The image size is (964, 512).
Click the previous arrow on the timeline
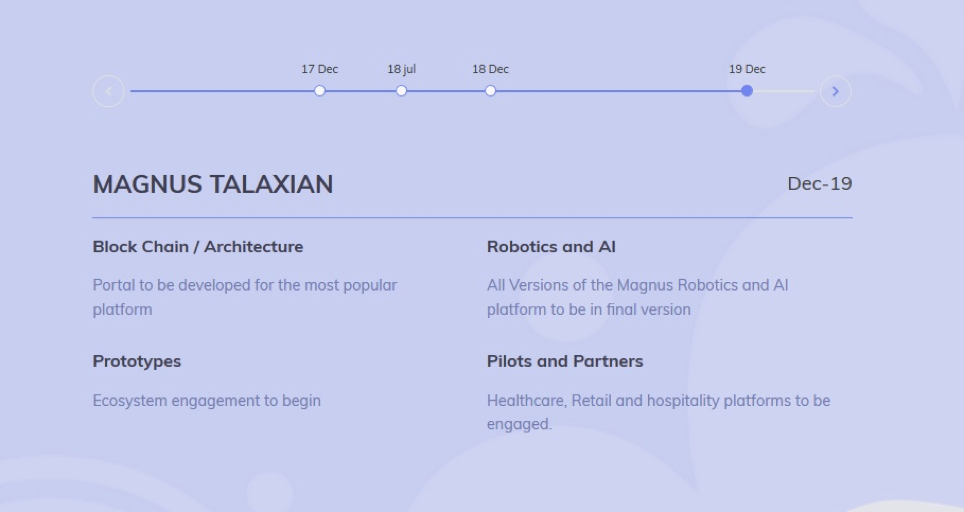[108, 91]
